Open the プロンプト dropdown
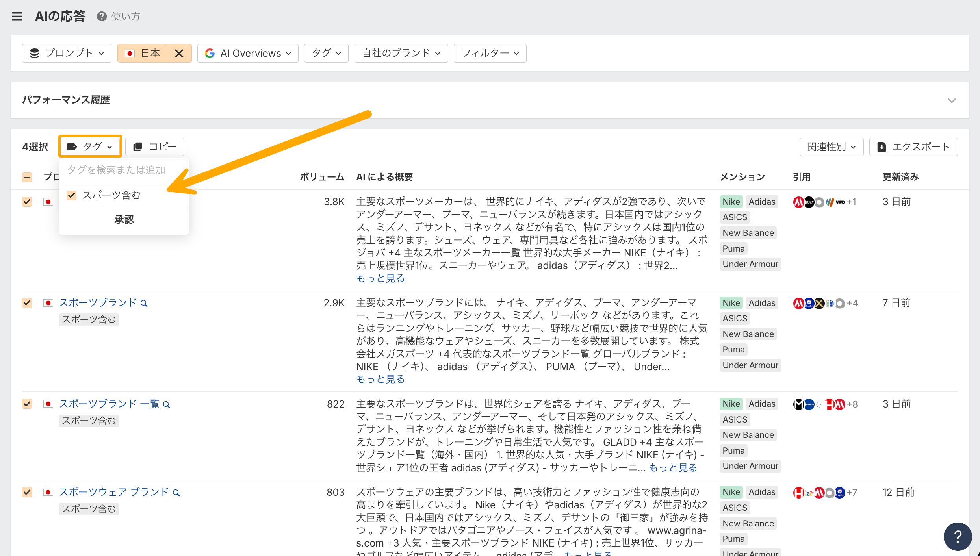This screenshot has height=556, width=980. pyautogui.click(x=67, y=53)
